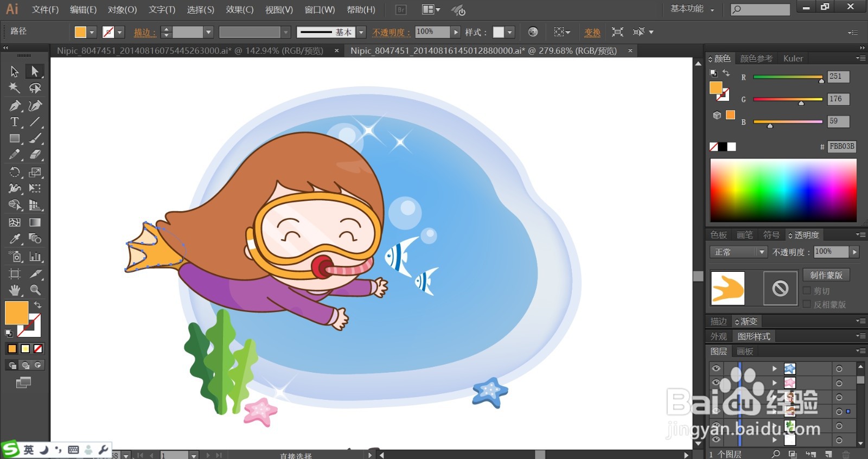Select the Eraser tool
Viewport: 868px width, 459px height.
pyautogui.click(x=35, y=155)
